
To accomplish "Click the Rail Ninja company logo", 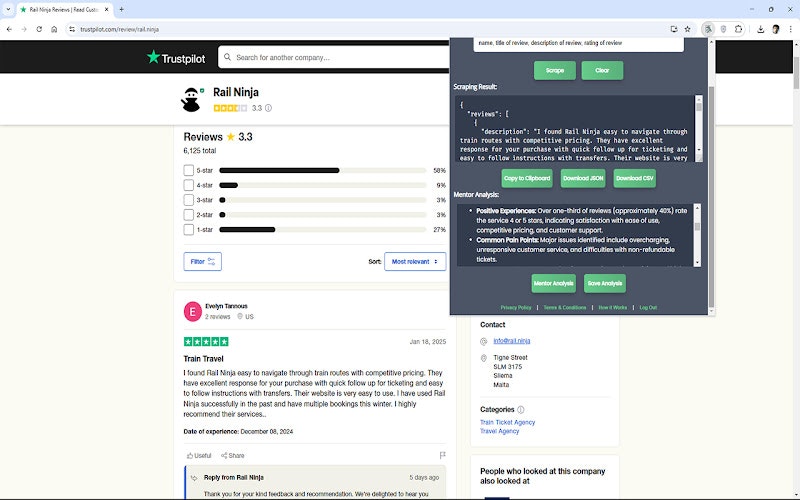I will pos(192,99).
